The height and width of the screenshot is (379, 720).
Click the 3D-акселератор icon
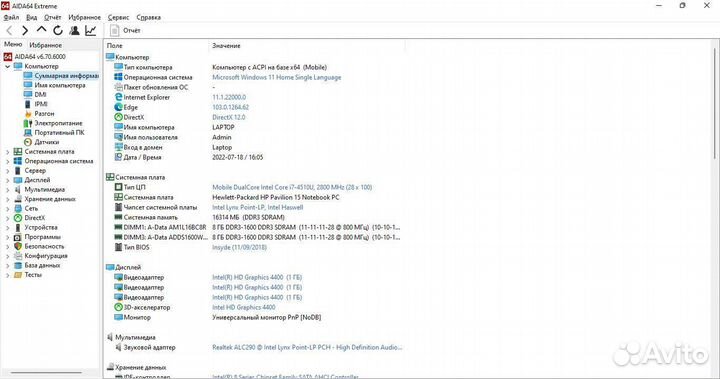118,307
